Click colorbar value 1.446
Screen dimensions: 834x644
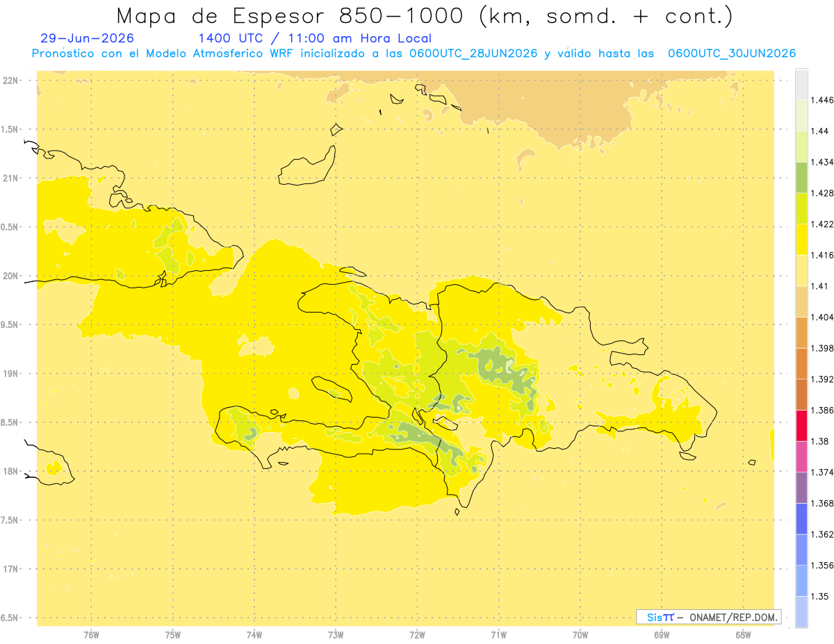[823, 100]
